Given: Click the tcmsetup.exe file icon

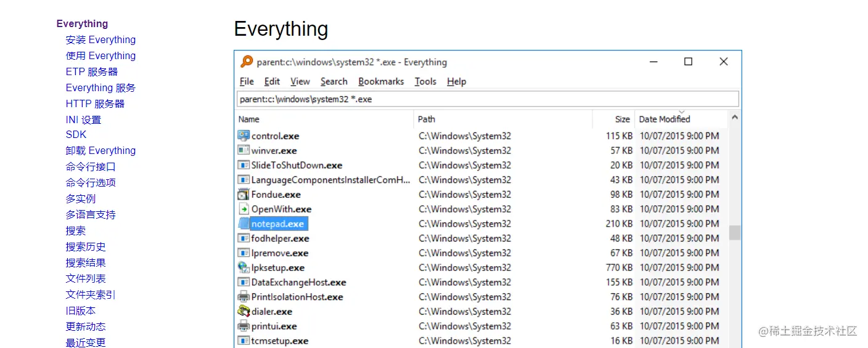Looking at the screenshot, I should tap(244, 341).
